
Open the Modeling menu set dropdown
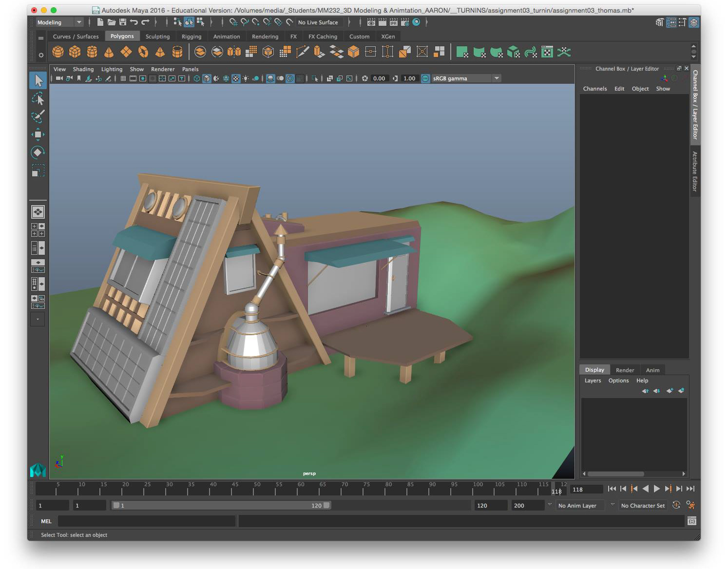click(x=60, y=22)
